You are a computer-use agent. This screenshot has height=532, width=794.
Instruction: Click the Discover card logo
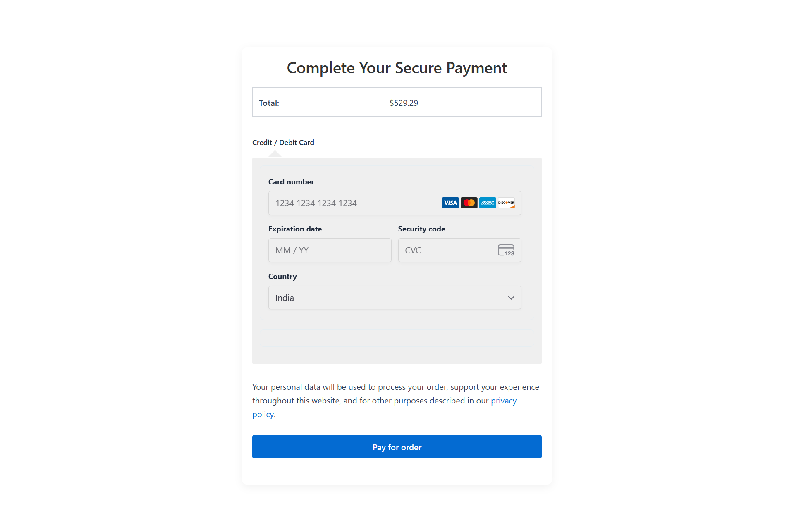(506, 203)
